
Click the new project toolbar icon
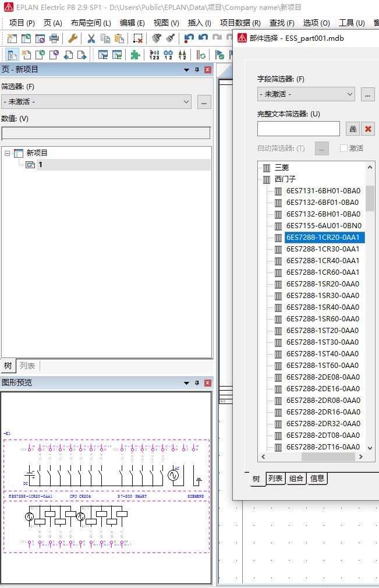tap(12, 38)
